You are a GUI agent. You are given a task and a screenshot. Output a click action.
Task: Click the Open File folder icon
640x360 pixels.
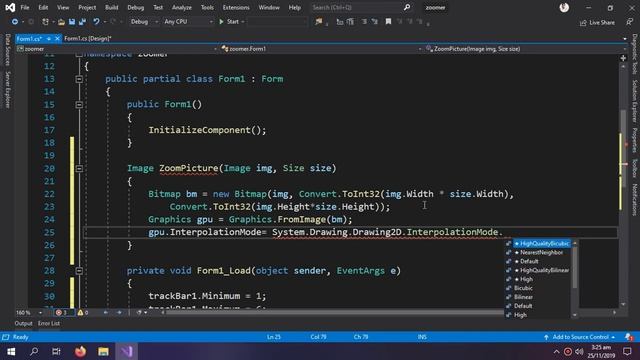pos(61,22)
